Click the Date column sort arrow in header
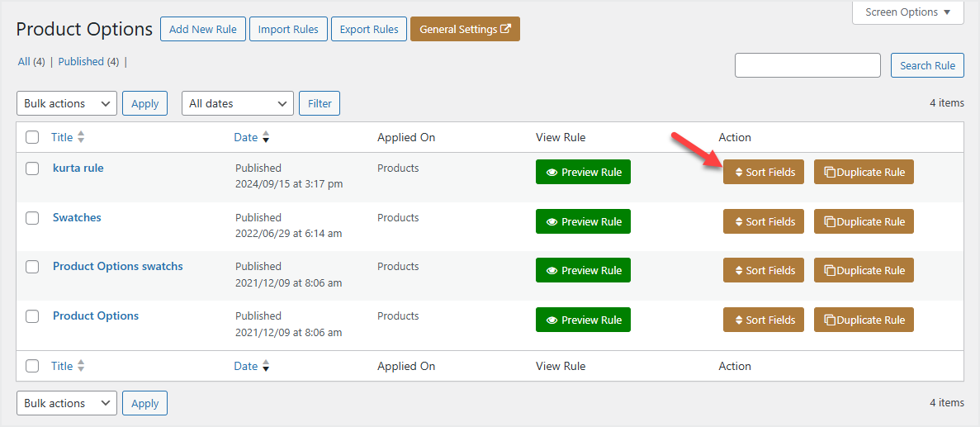This screenshot has width=980, height=427. [x=266, y=138]
